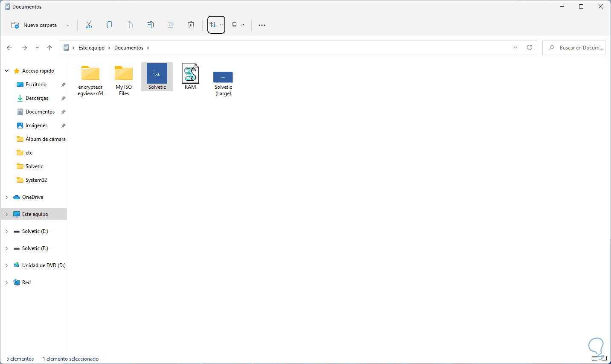This screenshot has width=611, height=364.
Task: Open the Nueva carpeta dropdown arrow
Action: pyautogui.click(x=68, y=25)
